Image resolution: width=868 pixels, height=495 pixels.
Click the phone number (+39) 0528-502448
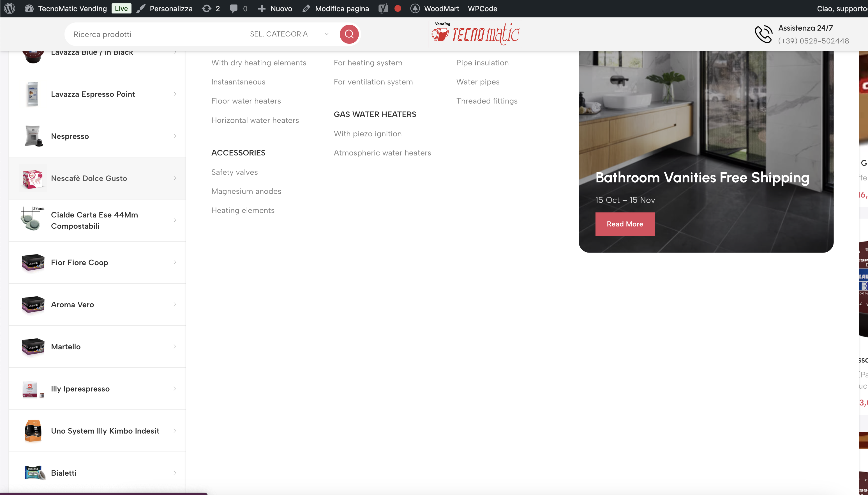tap(814, 41)
